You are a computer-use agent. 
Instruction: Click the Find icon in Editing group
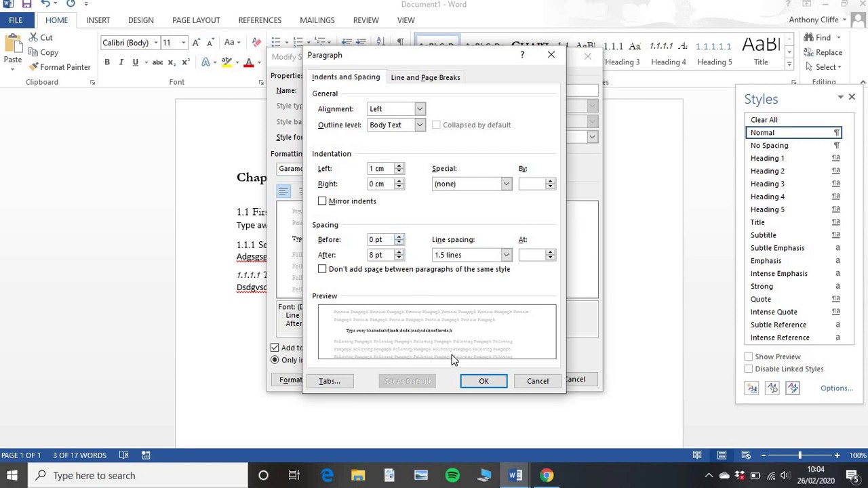809,38
